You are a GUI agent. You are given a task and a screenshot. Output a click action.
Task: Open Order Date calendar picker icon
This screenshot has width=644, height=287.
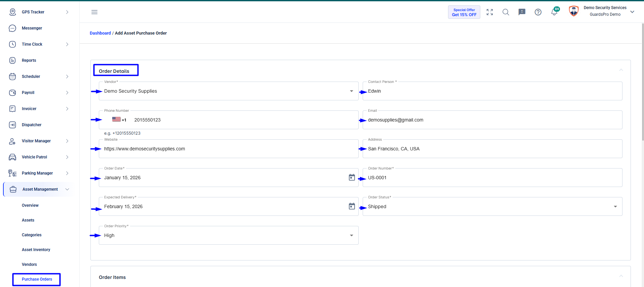point(352,177)
